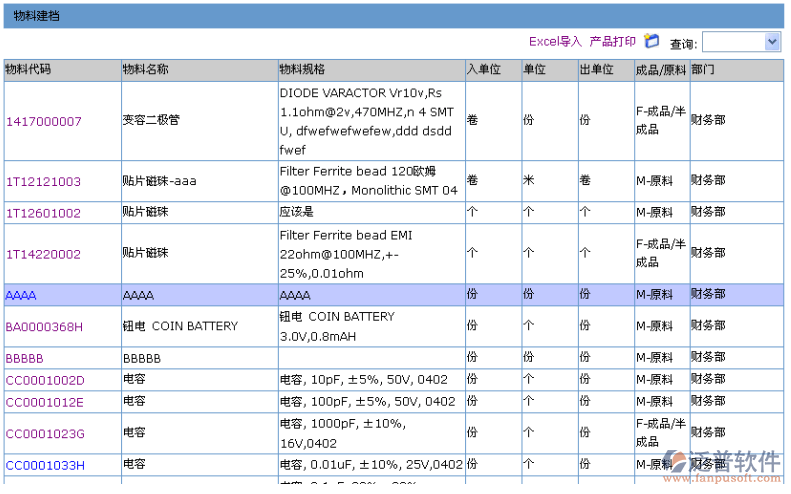This screenshot has height=494, width=791.
Task: Open material code CC0001002D
Action: coord(46,380)
